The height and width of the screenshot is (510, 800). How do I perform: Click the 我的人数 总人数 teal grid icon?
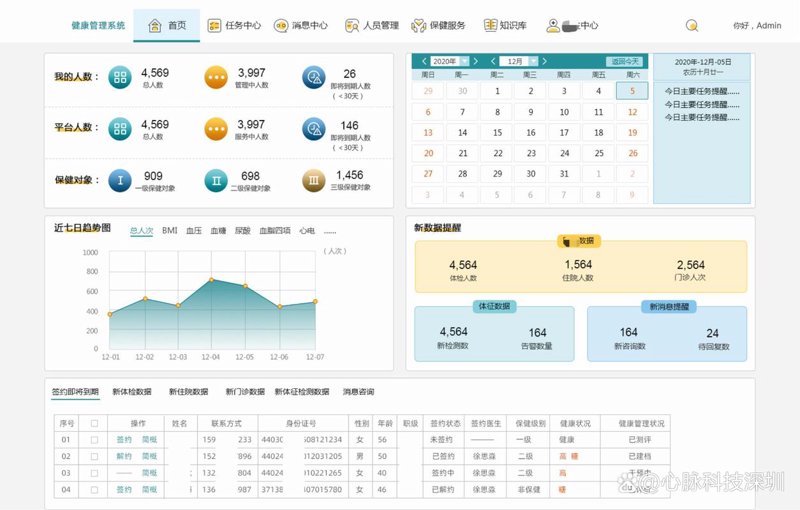click(120, 78)
